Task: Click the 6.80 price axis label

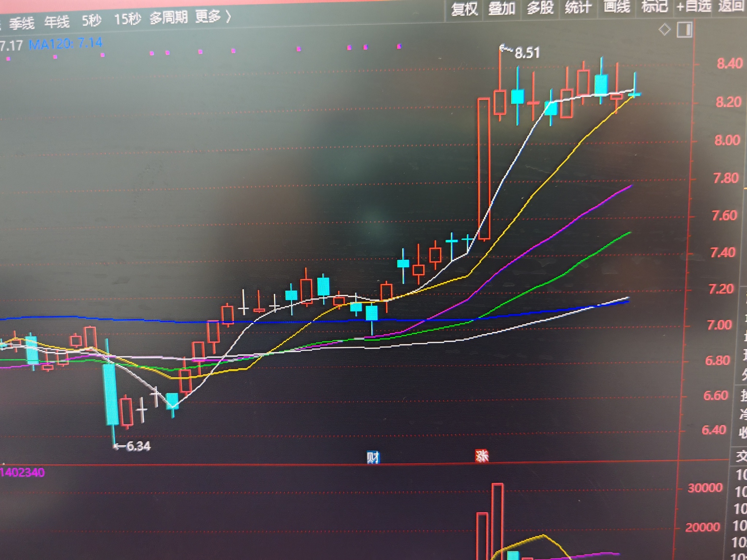Action: pos(717,360)
